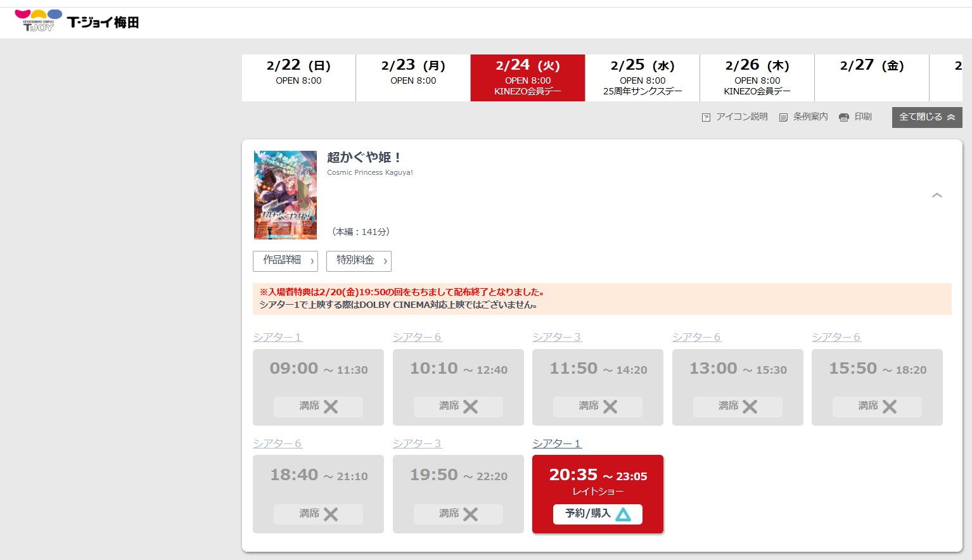Open 特別料金 special pricing button
Screen dimensions: 972x560
[x=359, y=261]
